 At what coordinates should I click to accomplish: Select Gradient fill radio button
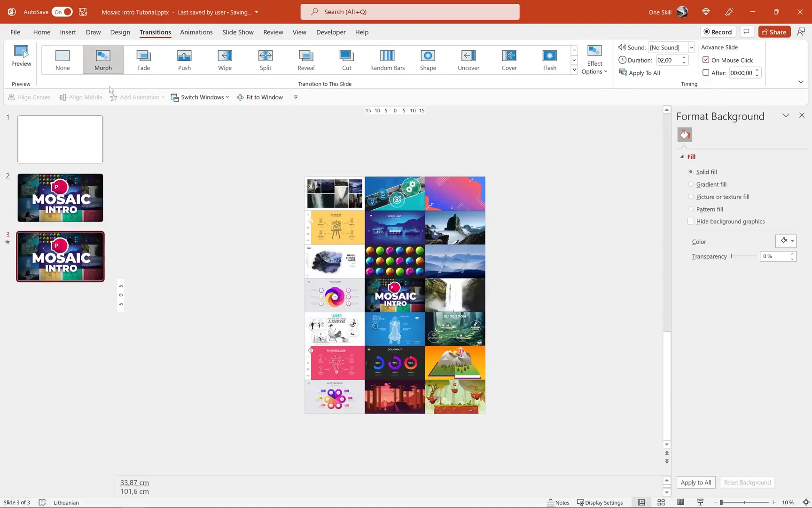tap(690, 184)
